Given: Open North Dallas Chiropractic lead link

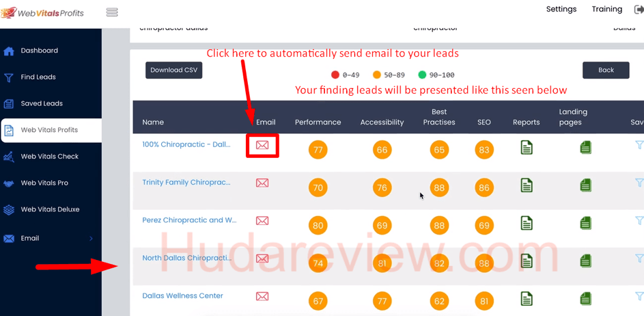Looking at the screenshot, I should click(x=187, y=258).
